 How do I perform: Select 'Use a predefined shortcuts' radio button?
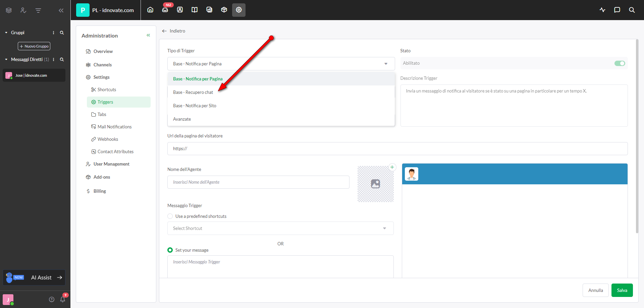tap(170, 216)
